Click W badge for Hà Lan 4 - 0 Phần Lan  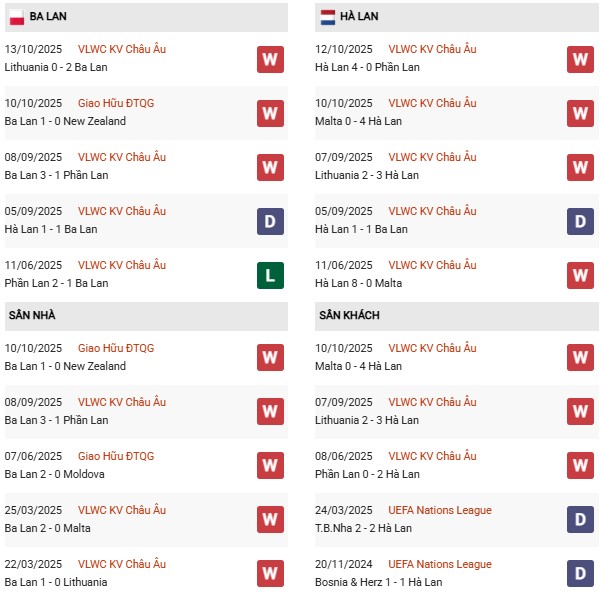click(580, 59)
